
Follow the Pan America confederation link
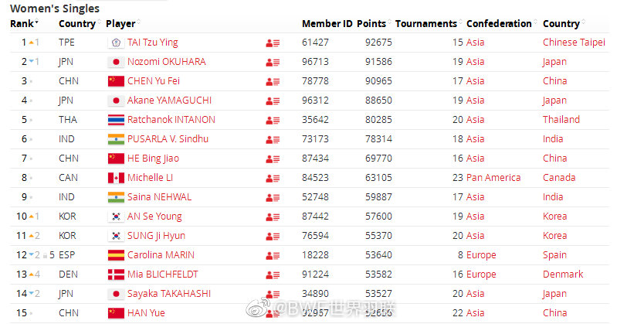click(x=493, y=178)
